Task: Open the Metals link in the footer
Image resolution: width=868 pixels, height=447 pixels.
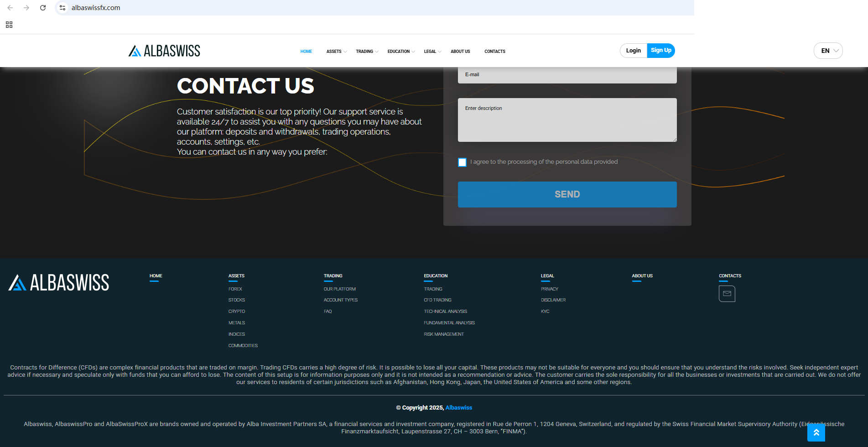Action: 237,323
